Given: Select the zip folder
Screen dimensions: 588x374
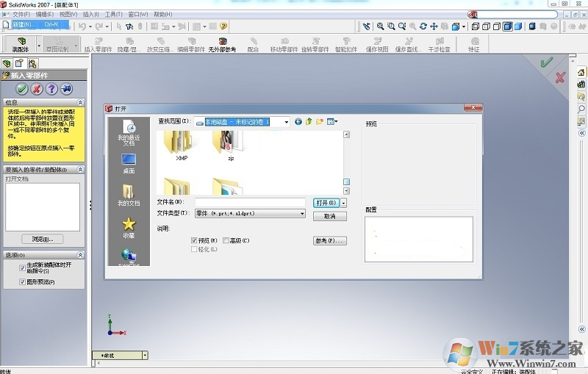Looking at the screenshot, I should 231,146.
